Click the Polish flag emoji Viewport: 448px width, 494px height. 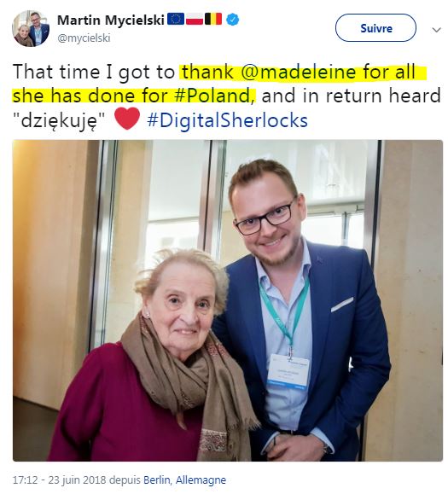tap(194, 20)
